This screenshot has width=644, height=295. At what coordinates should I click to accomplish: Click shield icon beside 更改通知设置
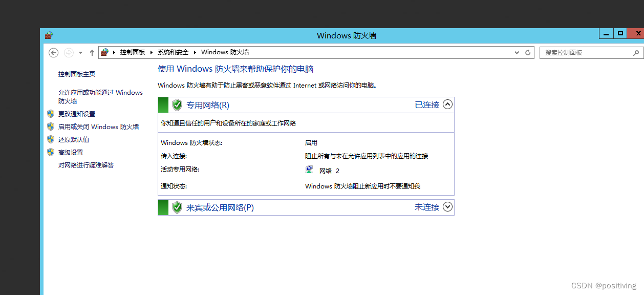[51, 114]
